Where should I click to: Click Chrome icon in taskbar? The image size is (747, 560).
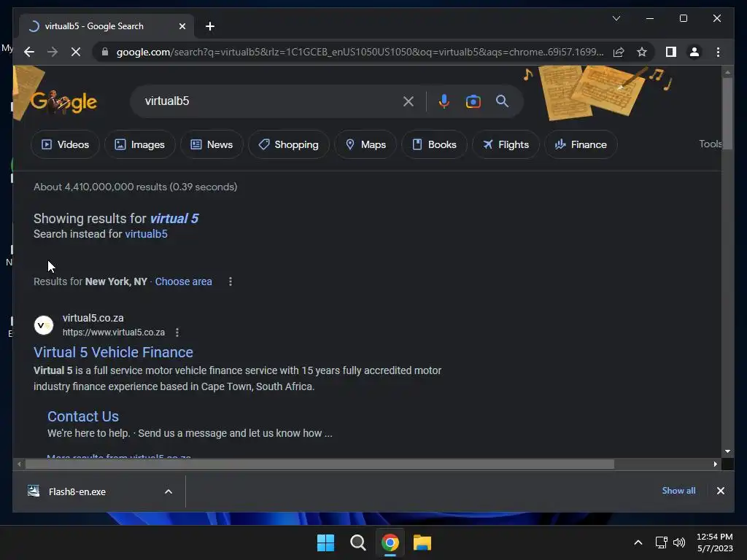tap(390, 542)
